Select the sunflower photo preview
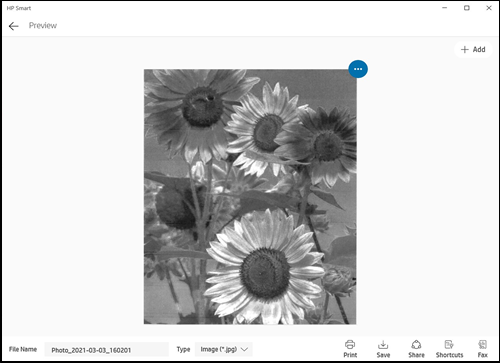Image resolution: width=500 pixels, height=363 pixels. point(250,197)
